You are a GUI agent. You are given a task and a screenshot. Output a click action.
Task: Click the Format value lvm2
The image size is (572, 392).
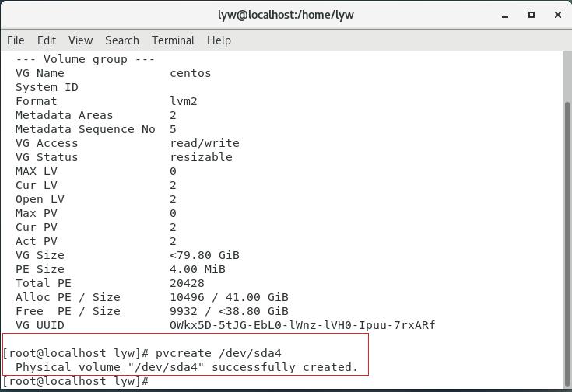click(184, 101)
